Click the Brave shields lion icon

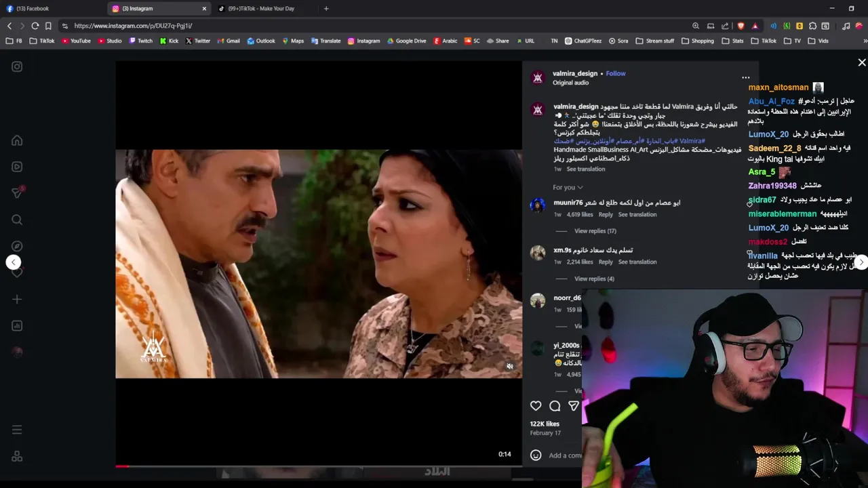coord(741,26)
